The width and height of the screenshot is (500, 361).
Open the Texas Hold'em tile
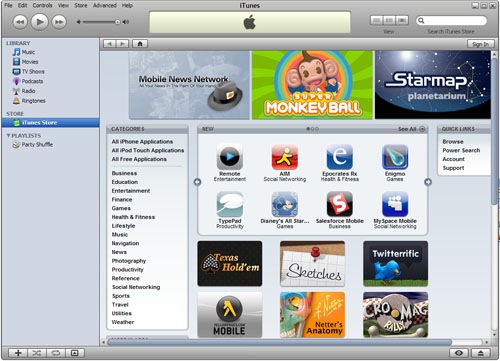[230, 264]
